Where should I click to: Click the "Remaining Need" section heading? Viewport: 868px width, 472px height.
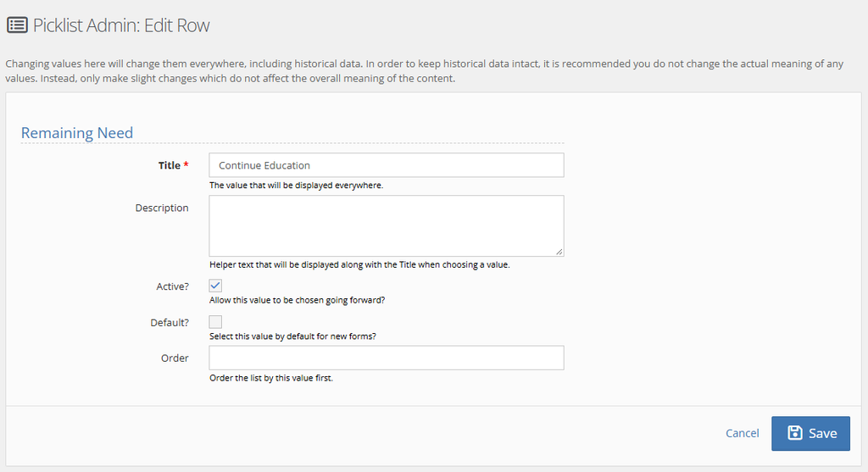tap(77, 133)
